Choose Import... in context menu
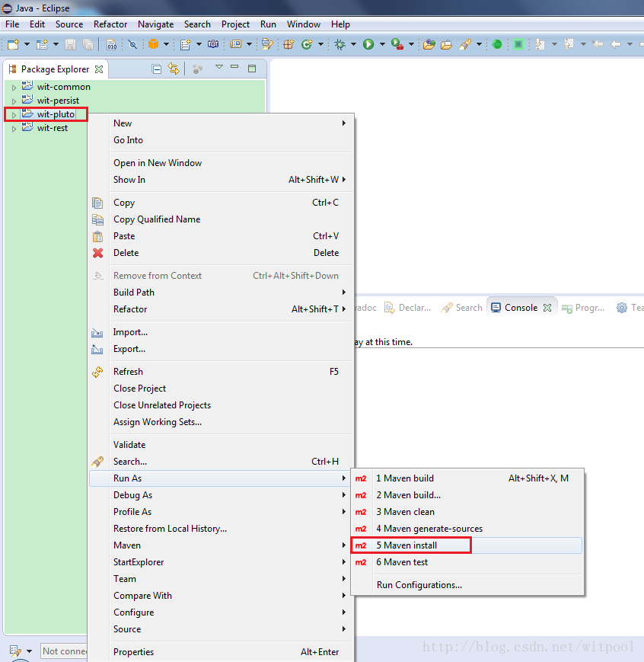The height and width of the screenshot is (662, 644). pyautogui.click(x=221, y=332)
